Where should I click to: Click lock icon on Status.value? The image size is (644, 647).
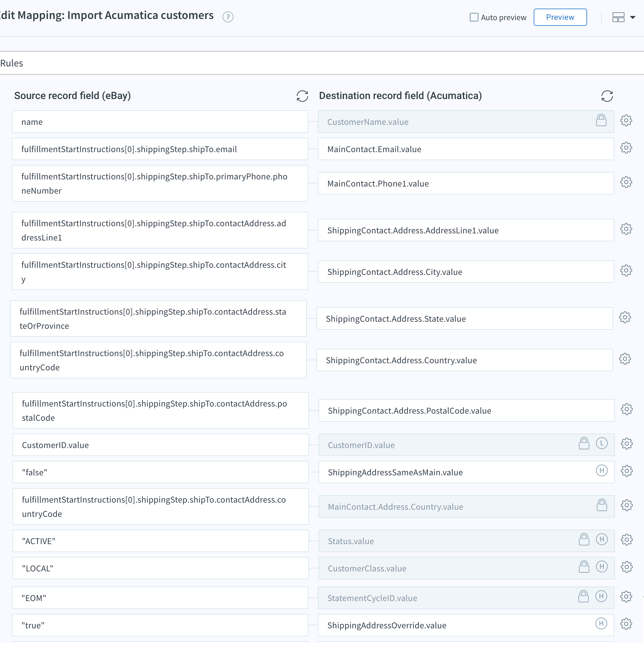(x=584, y=539)
